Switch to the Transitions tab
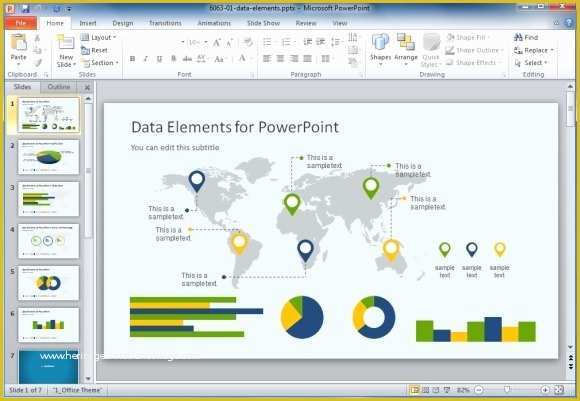The height and width of the screenshot is (401, 580). coord(165,23)
